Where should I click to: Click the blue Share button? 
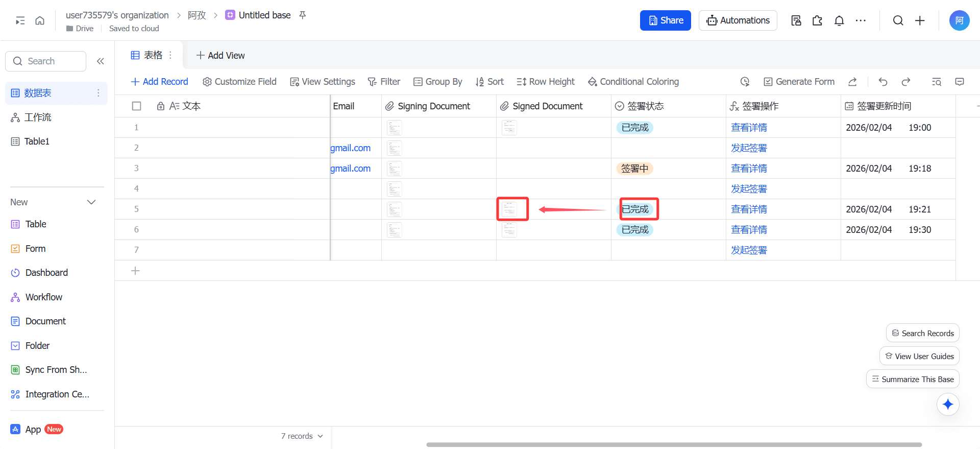[665, 20]
